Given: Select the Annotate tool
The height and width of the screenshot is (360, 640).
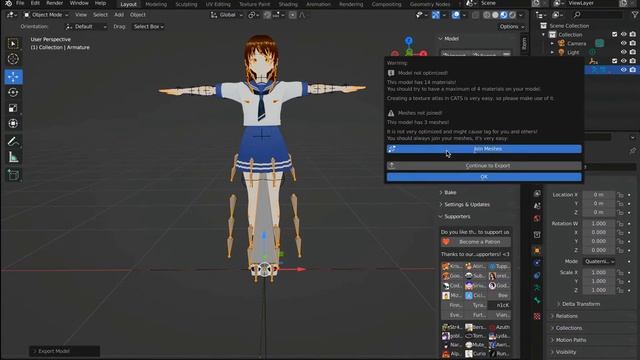Looking at the screenshot, I should pos(13,141).
